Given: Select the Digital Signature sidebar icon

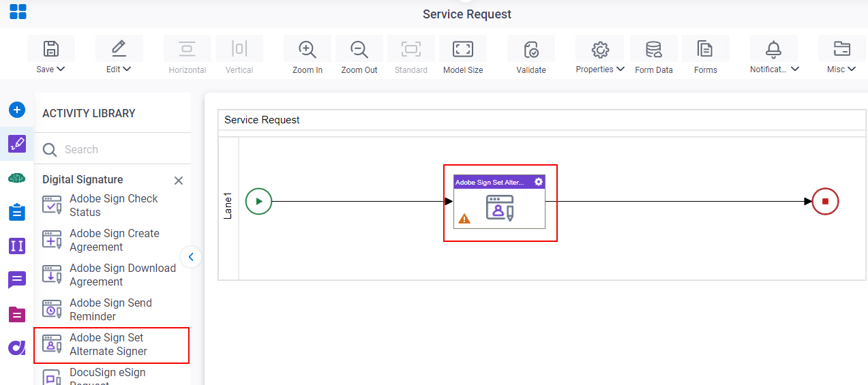Looking at the screenshot, I should coord(17,144).
